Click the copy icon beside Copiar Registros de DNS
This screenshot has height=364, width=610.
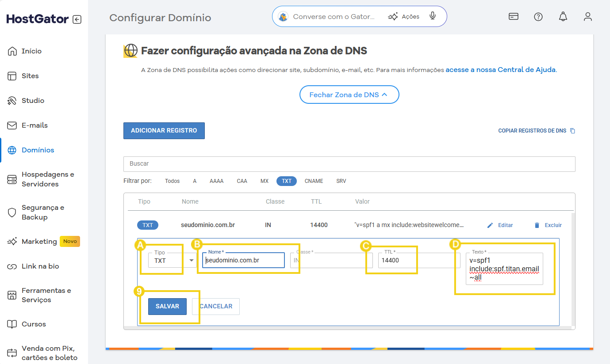572,131
